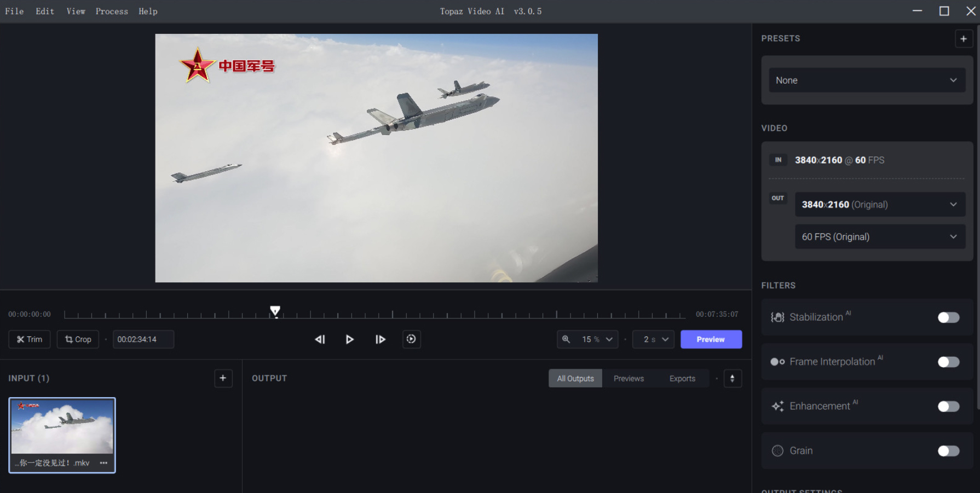Toggle the Grain filter on
980x493 pixels.
pos(948,451)
